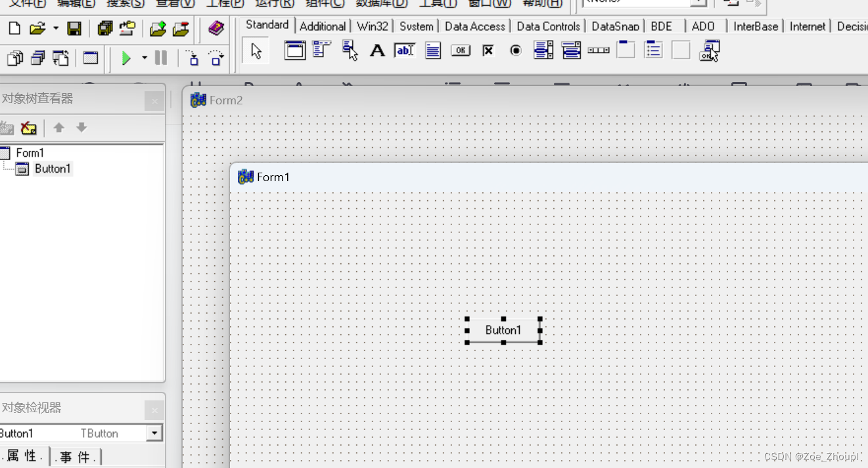Switch to the ADO palette tab
The height and width of the screenshot is (468, 868).
pos(703,26)
